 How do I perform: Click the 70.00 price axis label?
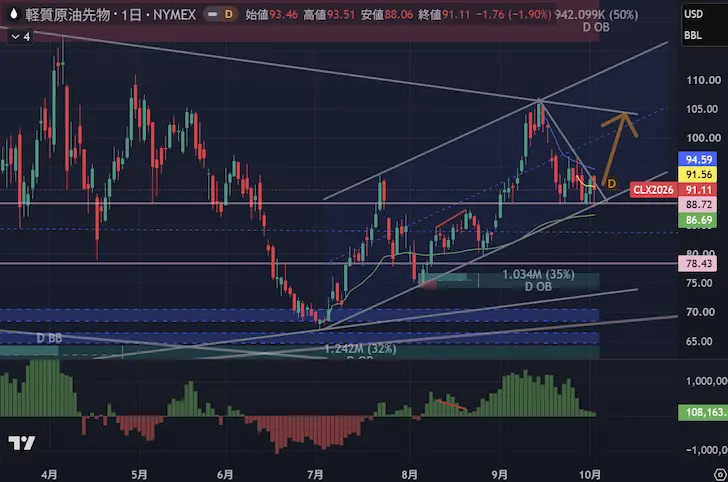(x=700, y=312)
